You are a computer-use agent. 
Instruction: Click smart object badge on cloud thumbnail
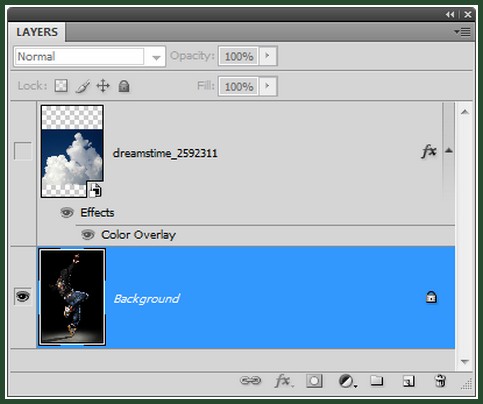pyautogui.click(x=95, y=190)
